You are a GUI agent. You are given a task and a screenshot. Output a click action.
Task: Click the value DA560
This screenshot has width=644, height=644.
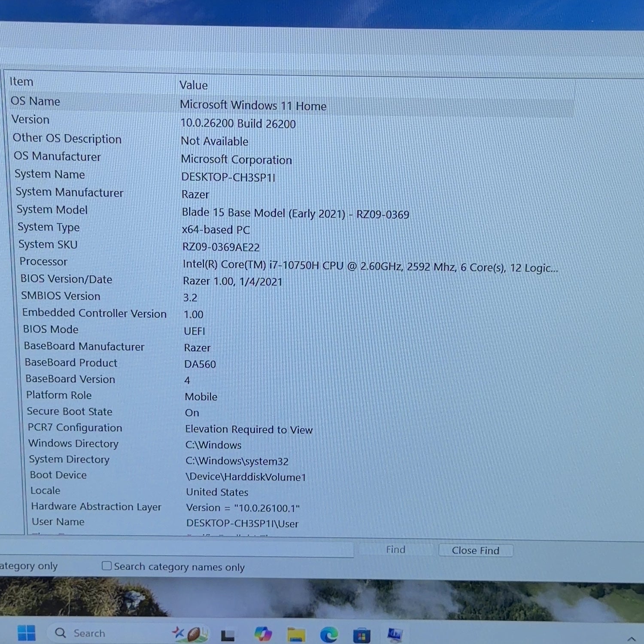(x=200, y=364)
